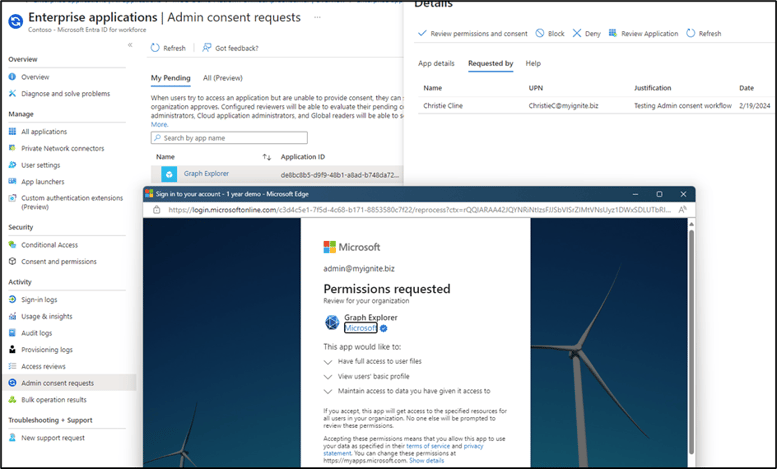Open Overview in the left sidebar

pos(35,77)
